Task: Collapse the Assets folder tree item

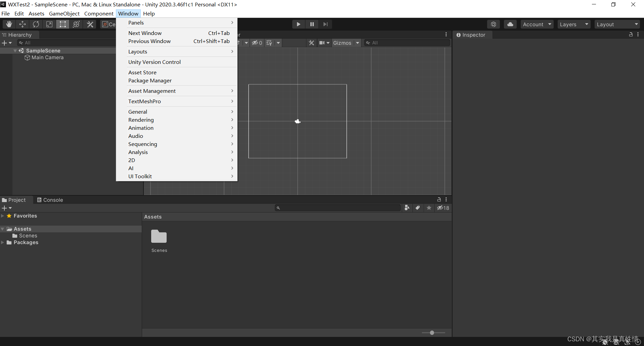Action: coord(3,229)
